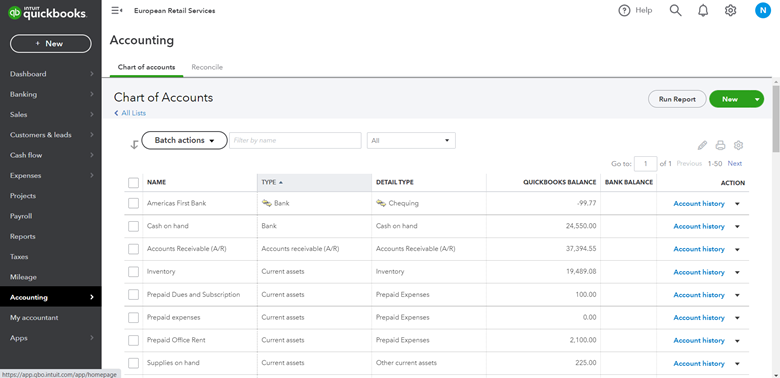The height and width of the screenshot is (378, 780).
Task: Check the Cash on hand row checkbox
Action: 133,226
